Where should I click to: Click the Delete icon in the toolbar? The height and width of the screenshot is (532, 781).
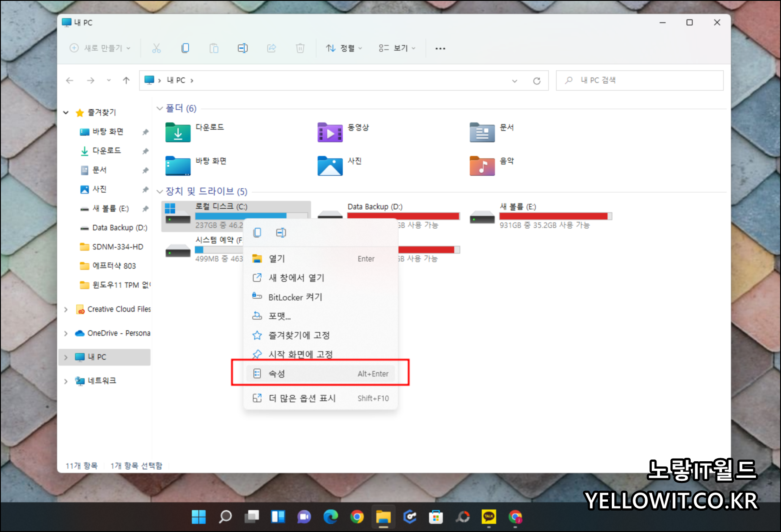[300, 48]
